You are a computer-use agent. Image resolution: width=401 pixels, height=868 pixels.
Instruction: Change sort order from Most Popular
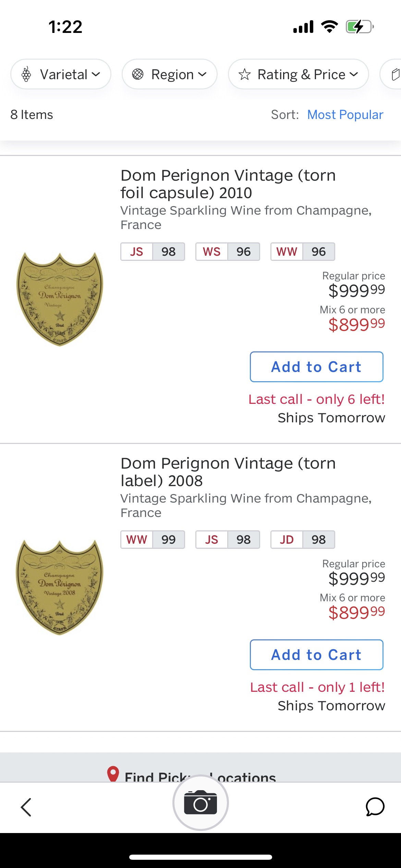(345, 115)
